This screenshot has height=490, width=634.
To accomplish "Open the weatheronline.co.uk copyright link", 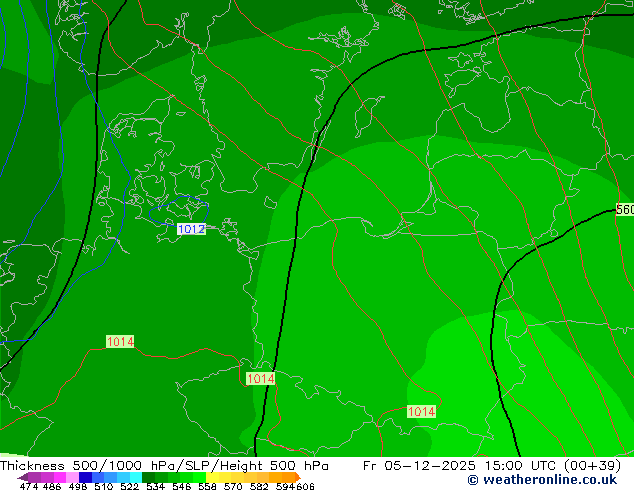I will 542,480.
